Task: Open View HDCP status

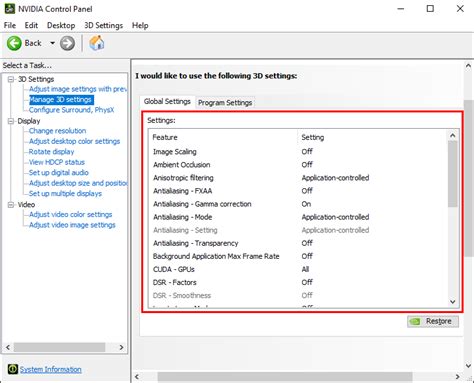Action: point(57,162)
